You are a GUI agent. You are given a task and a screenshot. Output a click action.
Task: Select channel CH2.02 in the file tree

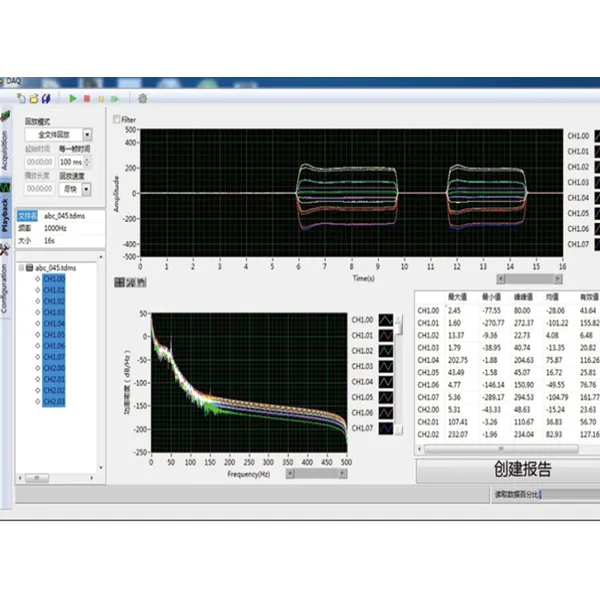[54, 390]
